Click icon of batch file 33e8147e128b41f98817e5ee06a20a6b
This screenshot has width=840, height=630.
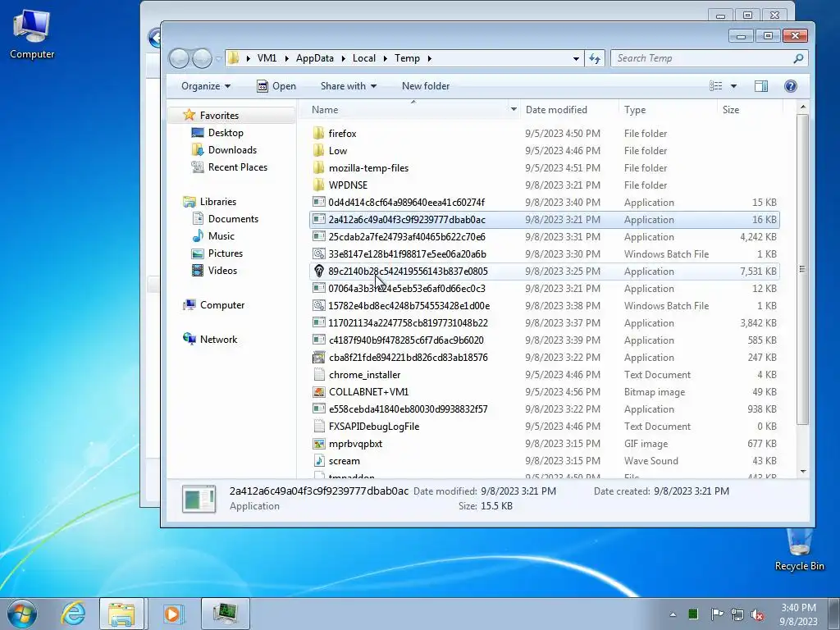(319, 253)
